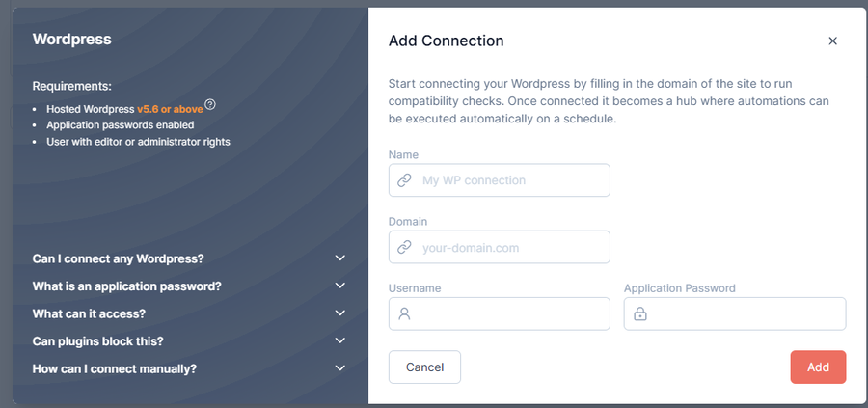Expand chevron for Can I connect any Wordpress

(x=340, y=258)
